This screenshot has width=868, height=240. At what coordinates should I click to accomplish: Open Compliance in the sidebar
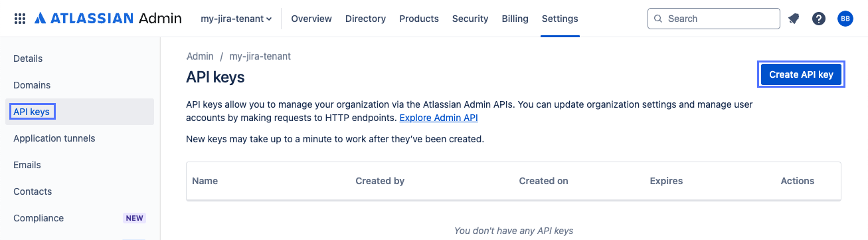(80, 218)
